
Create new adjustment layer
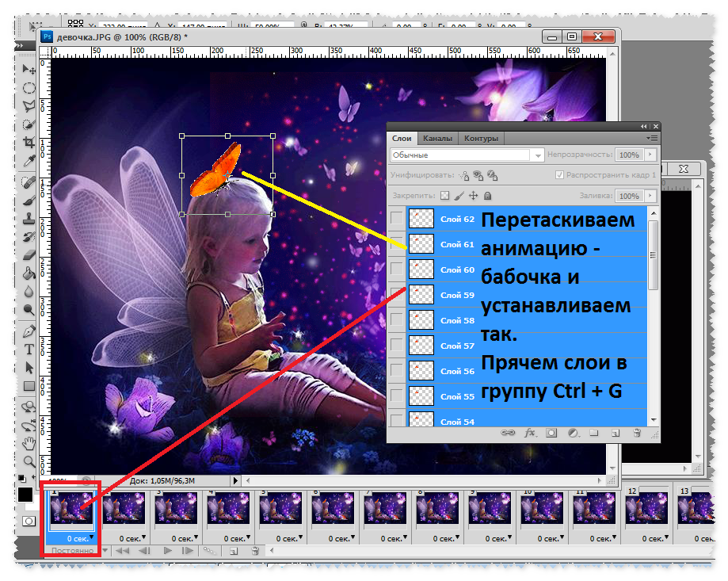point(574,433)
